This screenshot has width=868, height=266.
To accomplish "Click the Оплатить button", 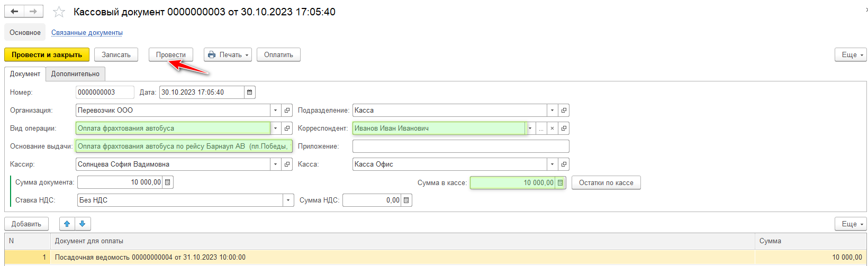I will 278,54.
